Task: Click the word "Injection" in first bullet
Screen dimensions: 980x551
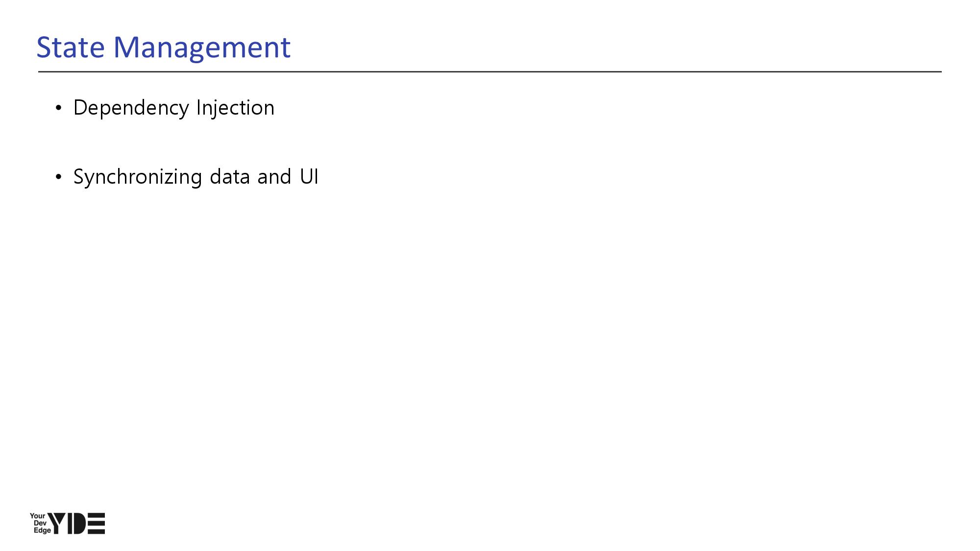Action: pyautogui.click(x=235, y=108)
